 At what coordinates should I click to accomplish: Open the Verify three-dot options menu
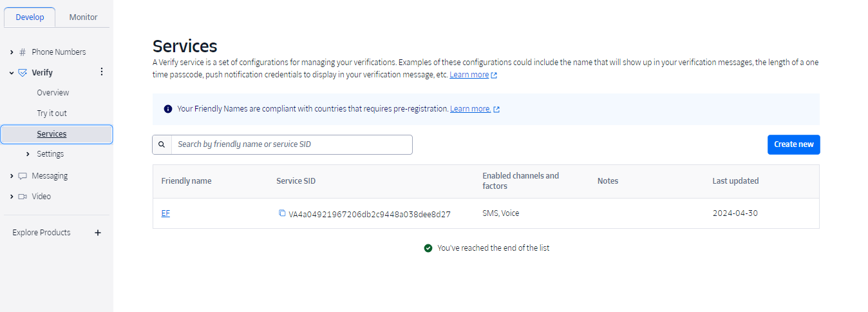(x=101, y=72)
